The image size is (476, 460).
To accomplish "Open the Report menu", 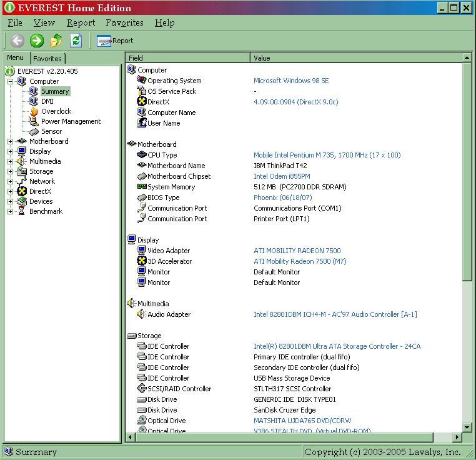I will pos(81,22).
